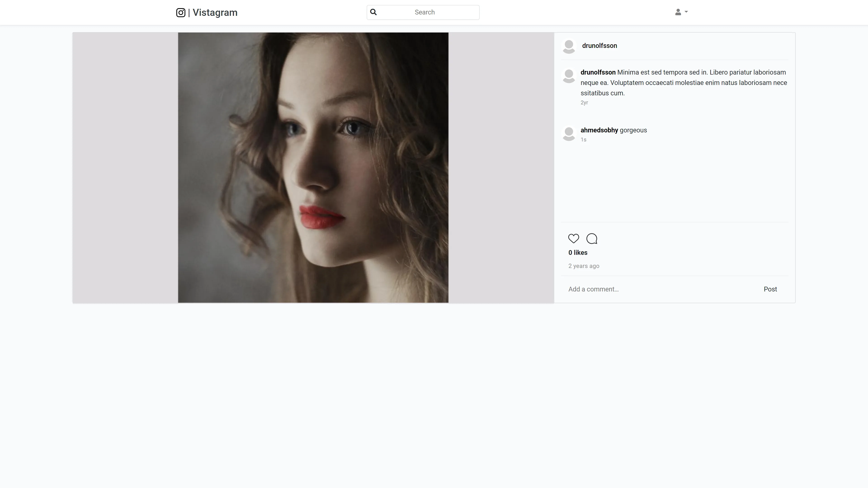This screenshot has height=488, width=868.
Task: Open ahmedsobhy's profile from comment
Action: (x=599, y=130)
